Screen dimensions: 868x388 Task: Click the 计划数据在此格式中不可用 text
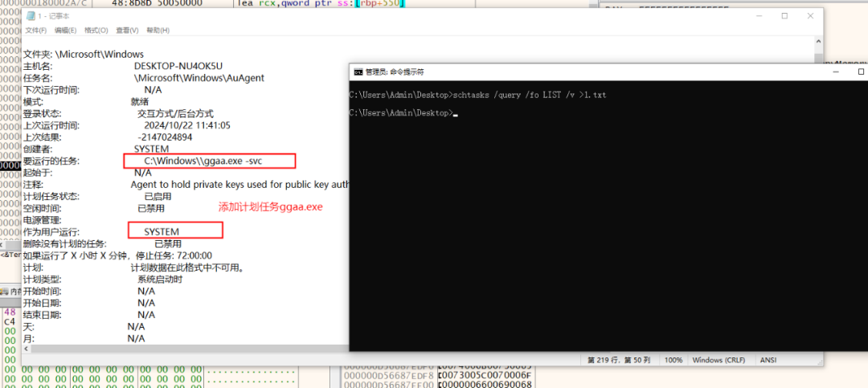coord(187,268)
